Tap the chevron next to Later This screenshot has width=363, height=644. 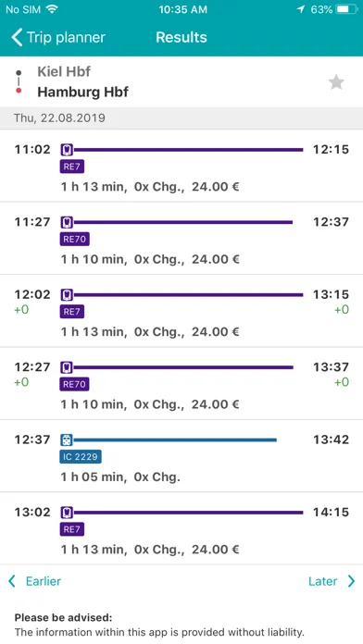click(x=351, y=581)
